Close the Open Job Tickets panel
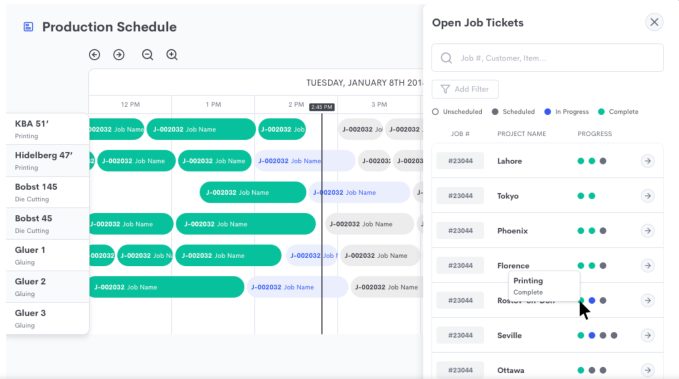This screenshot has width=679, height=379. [654, 22]
